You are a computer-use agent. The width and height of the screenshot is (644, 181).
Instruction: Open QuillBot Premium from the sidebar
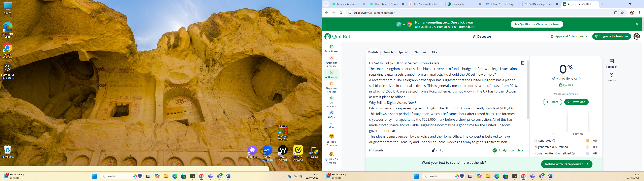[x=331, y=140]
